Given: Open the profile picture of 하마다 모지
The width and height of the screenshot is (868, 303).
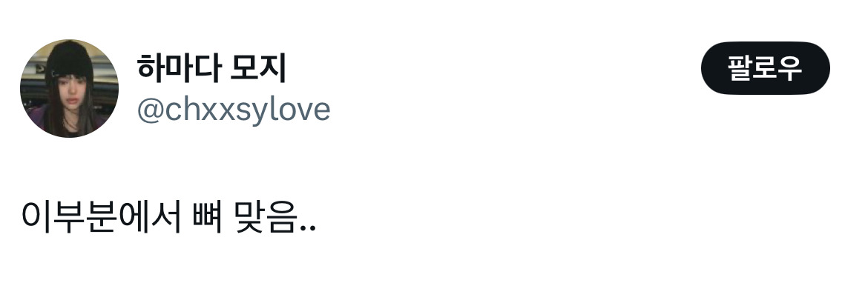Looking at the screenshot, I should [x=69, y=88].
